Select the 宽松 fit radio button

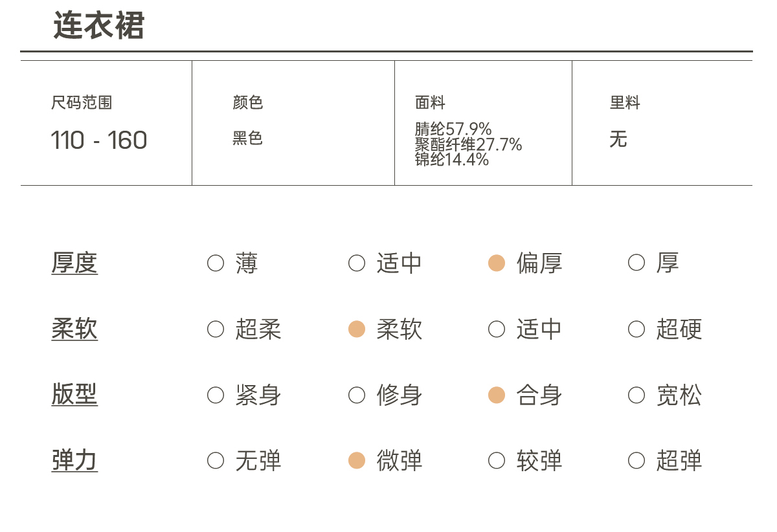[x=636, y=395]
